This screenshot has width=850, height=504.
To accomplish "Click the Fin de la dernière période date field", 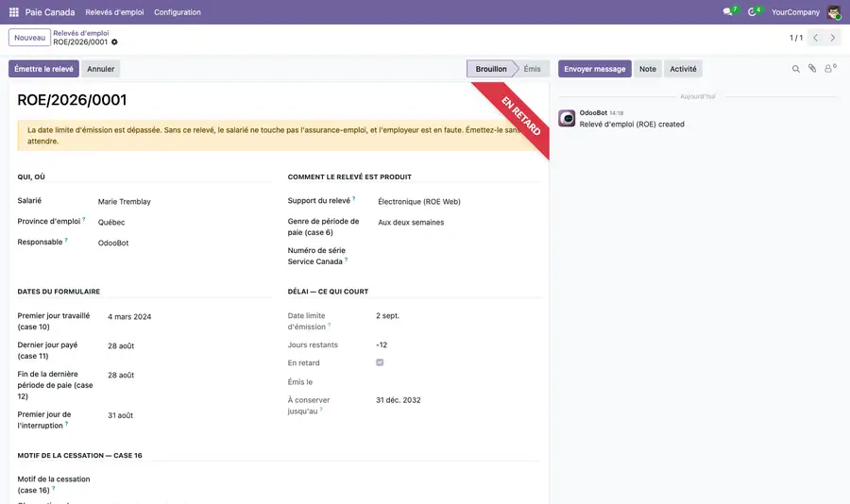I will [x=188, y=375].
